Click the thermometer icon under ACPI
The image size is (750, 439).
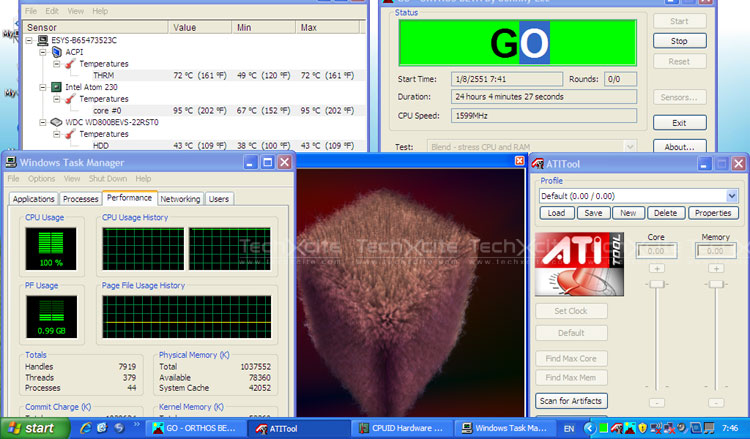coord(71,64)
